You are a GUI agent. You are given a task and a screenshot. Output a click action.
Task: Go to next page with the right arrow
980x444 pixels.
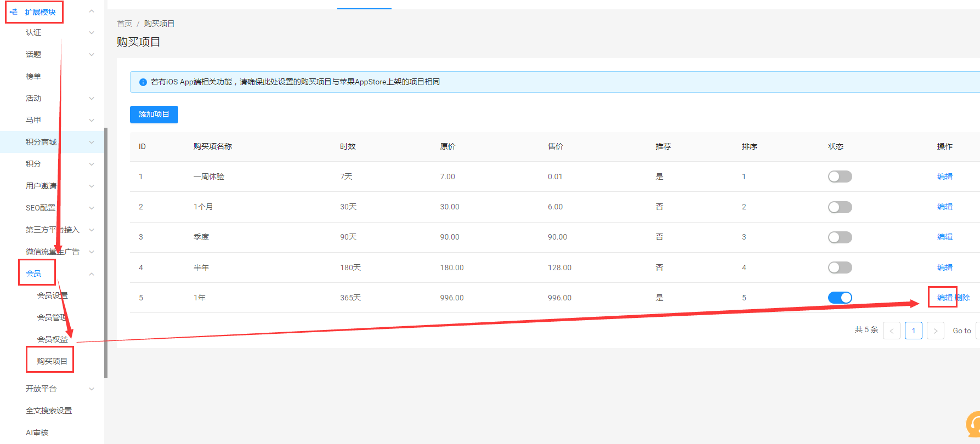(936, 331)
